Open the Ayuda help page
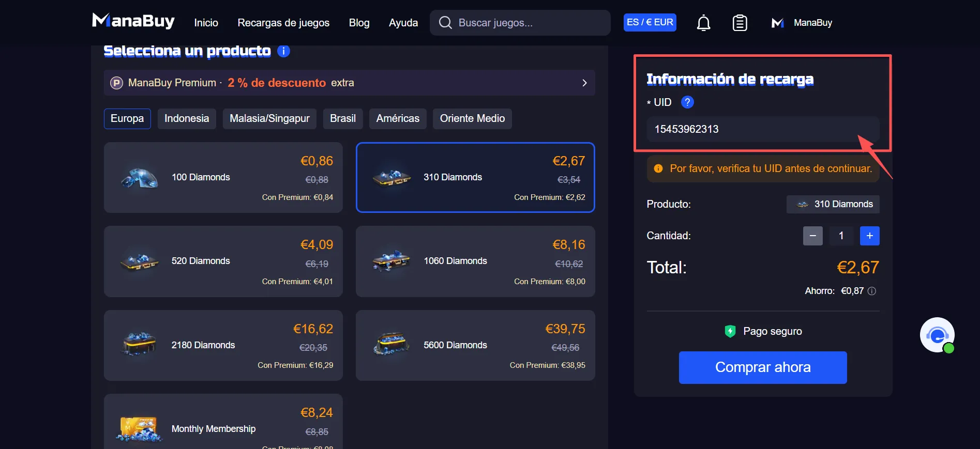This screenshot has width=980, height=449. coord(403,23)
